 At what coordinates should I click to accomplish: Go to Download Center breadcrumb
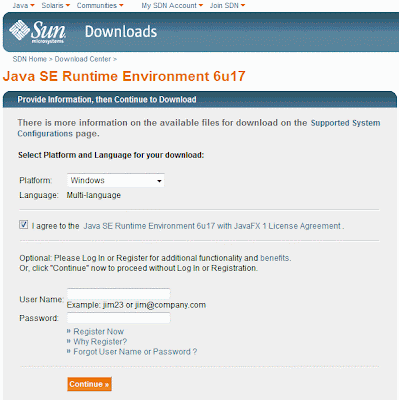pos(83,59)
